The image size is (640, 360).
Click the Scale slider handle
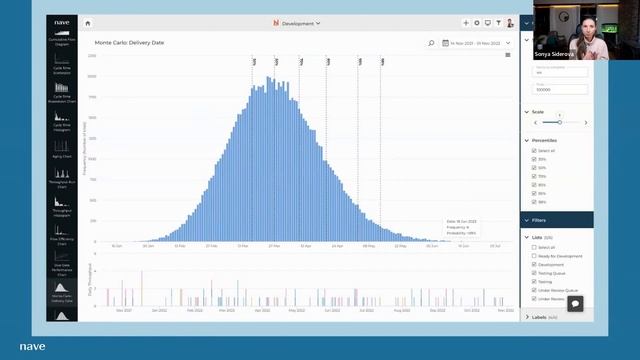[560, 122]
